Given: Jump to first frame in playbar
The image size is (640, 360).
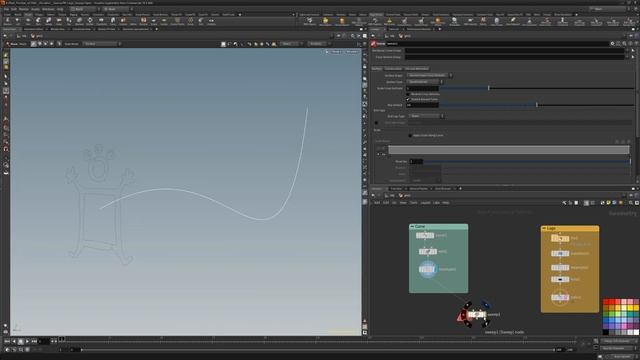Looking at the screenshot, I should [7, 341].
